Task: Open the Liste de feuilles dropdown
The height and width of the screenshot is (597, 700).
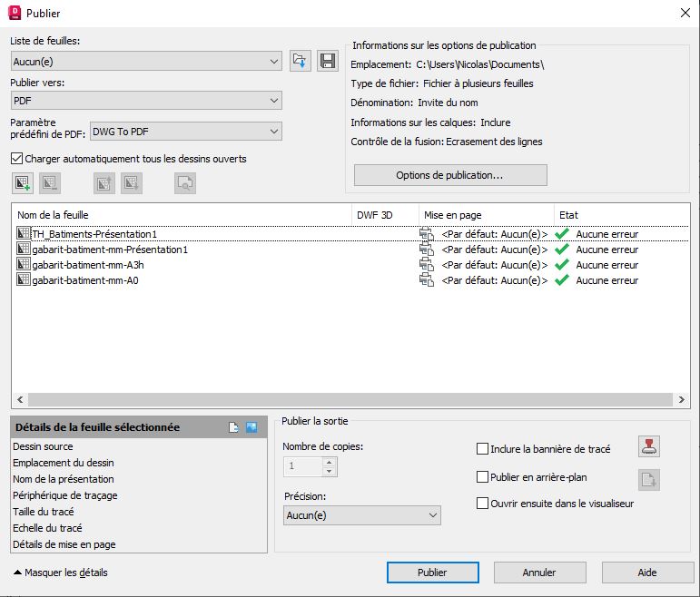Action: click(146, 61)
